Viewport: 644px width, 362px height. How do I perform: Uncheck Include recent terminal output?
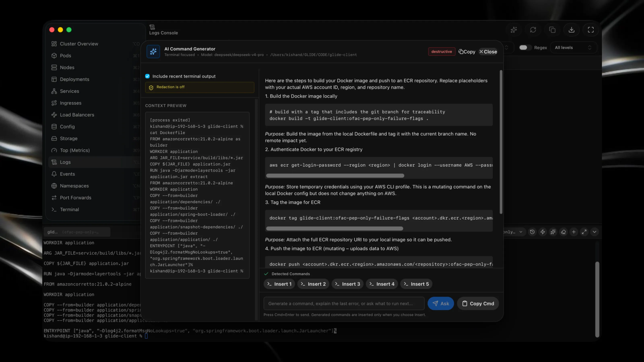[x=147, y=76]
